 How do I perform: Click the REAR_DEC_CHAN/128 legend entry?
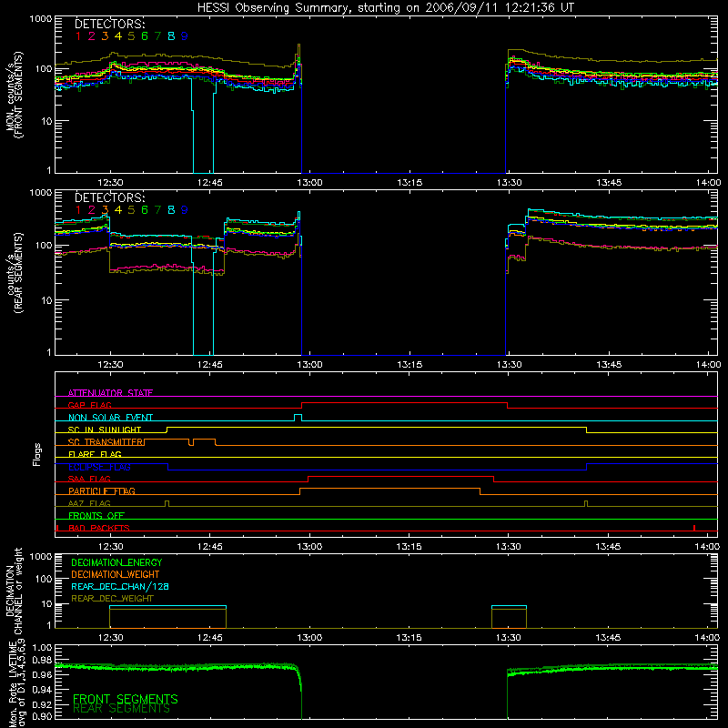[x=120, y=587]
